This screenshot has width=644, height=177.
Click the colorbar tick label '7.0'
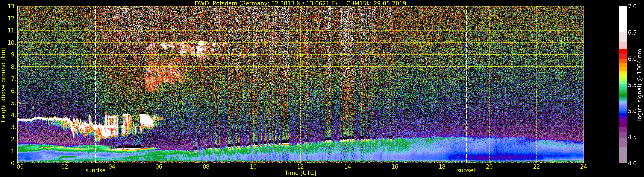pyautogui.click(x=632, y=6)
